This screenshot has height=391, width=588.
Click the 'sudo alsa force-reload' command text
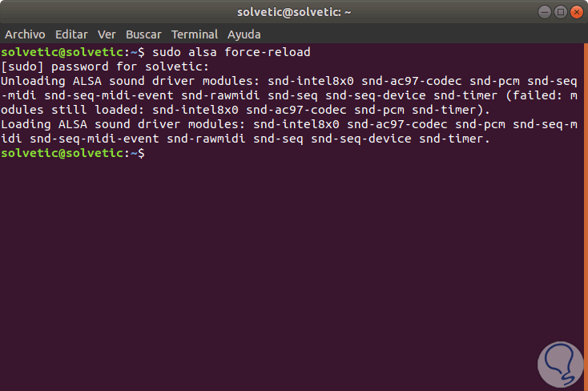coord(231,52)
